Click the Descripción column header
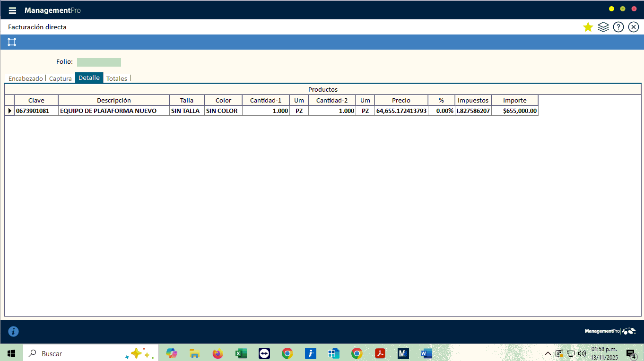This screenshot has width=644, height=361. point(113,100)
